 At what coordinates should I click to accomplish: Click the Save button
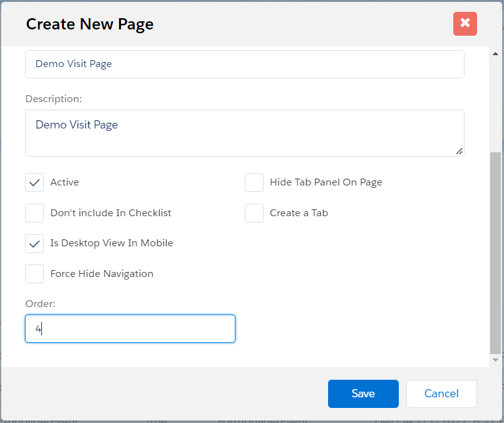363,394
